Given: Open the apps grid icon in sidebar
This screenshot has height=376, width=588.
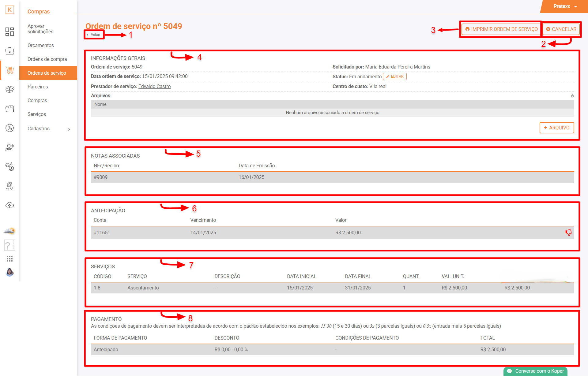Looking at the screenshot, I should [x=9, y=259].
